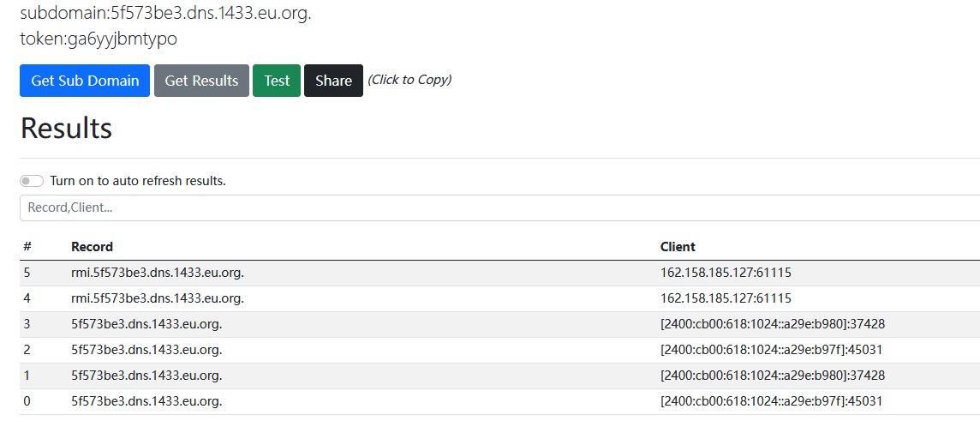Click record cell in row 1
This screenshot has width=980, height=433.
[146, 376]
